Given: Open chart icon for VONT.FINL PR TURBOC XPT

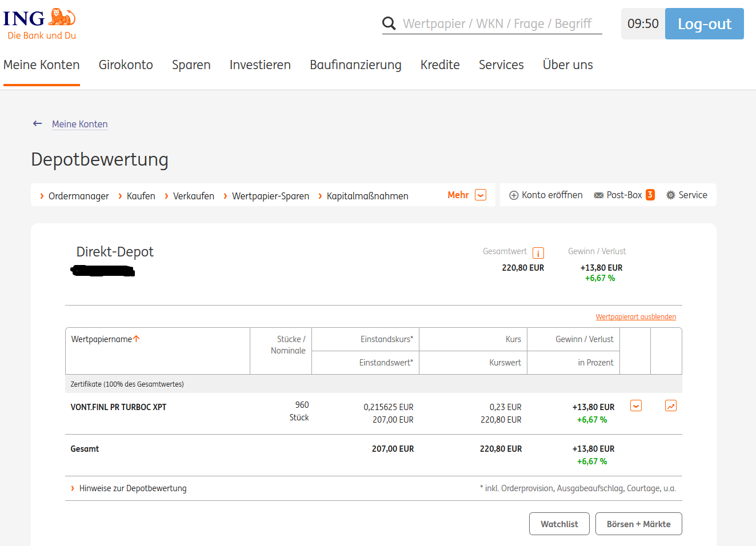Looking at the screenshot, I should click(x=670, y=406).
